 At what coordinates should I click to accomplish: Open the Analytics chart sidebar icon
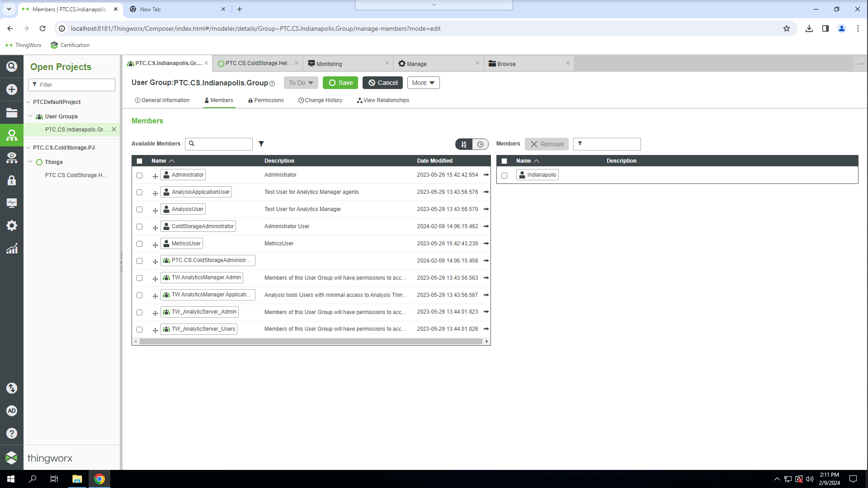(12, 248)
